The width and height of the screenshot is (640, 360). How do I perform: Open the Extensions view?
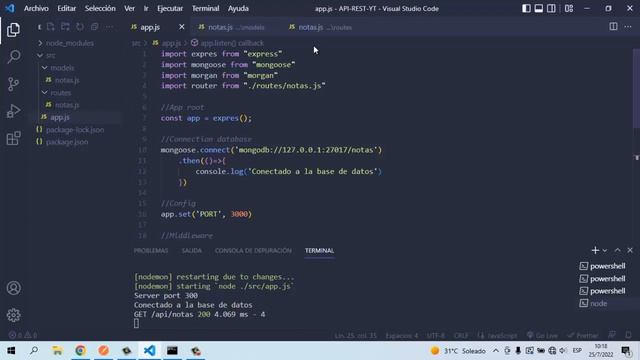point(13,138)
